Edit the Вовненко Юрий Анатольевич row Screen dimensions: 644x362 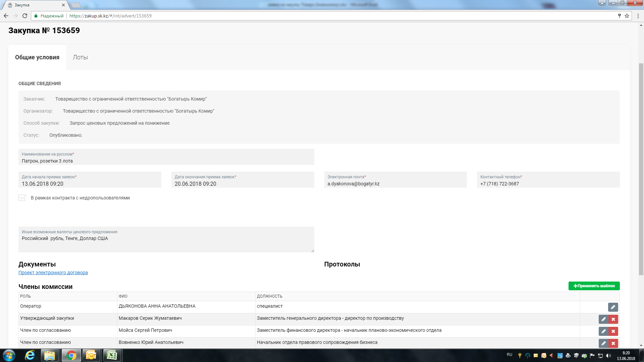(603, 343)
